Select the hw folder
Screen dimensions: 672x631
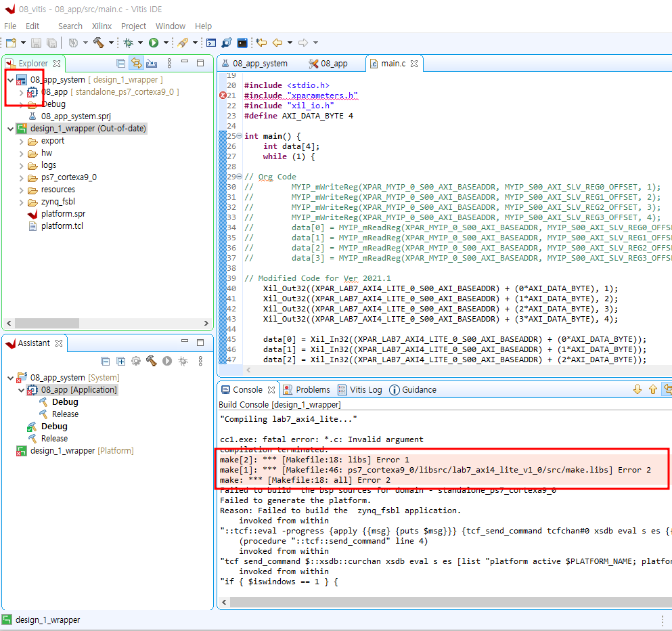[x=41, y=153]
